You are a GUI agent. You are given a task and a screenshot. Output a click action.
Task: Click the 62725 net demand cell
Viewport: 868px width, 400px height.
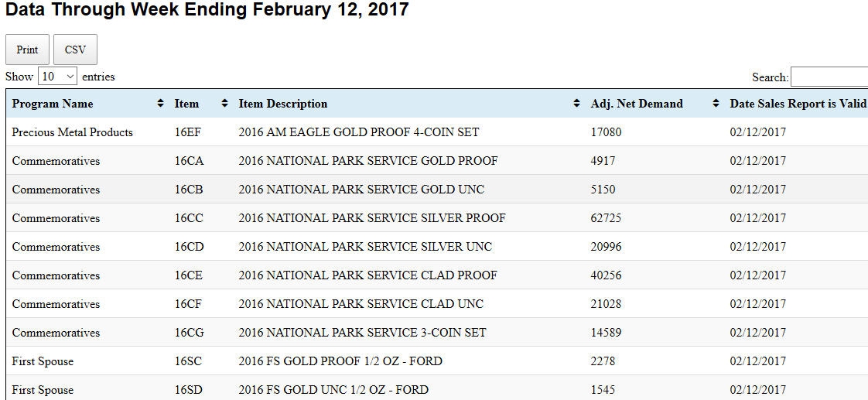(x=606, y=218)
